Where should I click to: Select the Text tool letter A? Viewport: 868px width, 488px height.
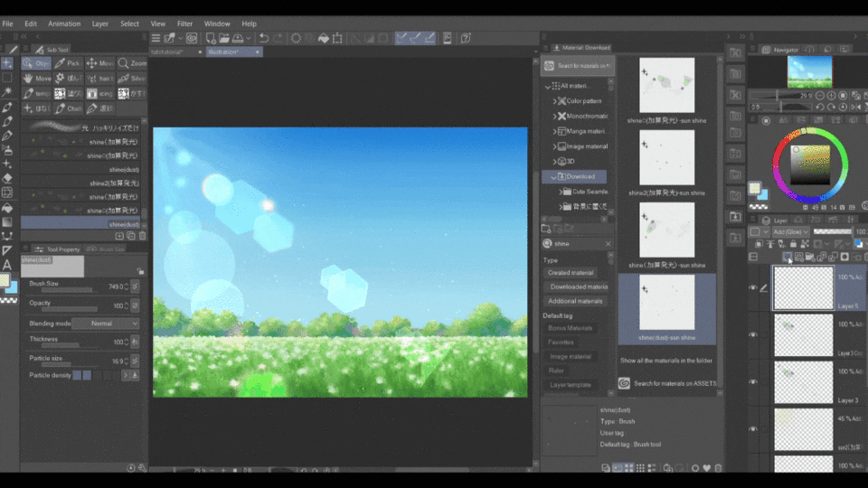[x=7, y=265]
